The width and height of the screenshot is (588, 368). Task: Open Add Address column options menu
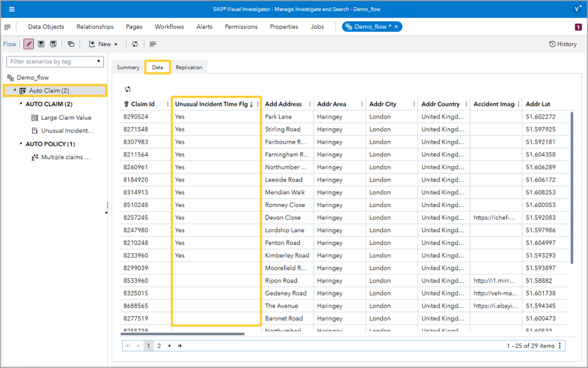point(310,104)
